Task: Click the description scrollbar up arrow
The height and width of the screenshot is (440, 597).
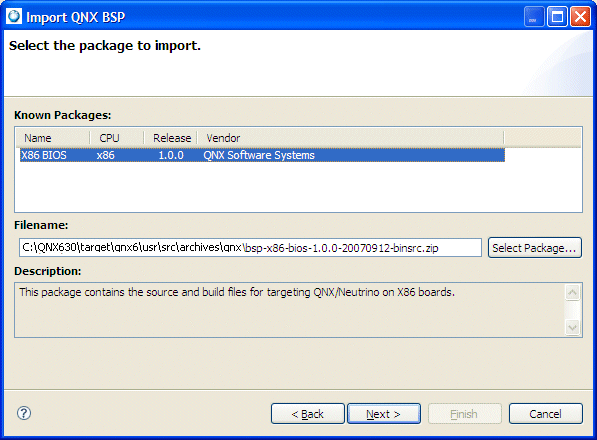Action: [572, 293]
